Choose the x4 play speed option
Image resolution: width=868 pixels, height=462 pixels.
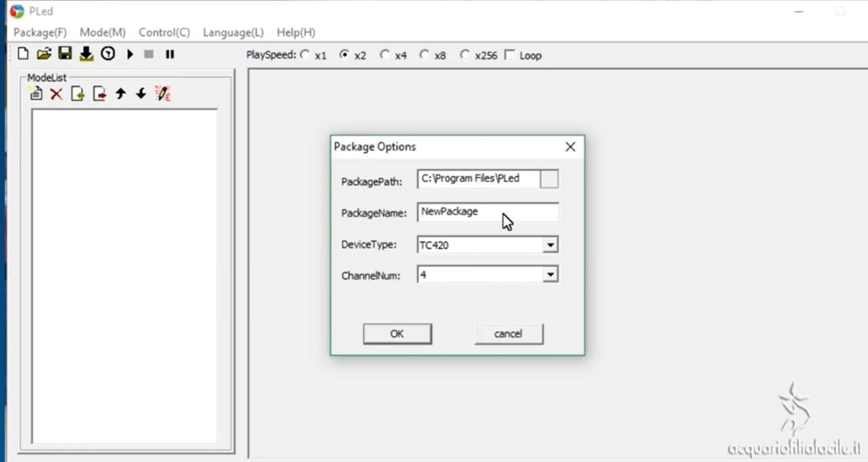(x=384, y=55)
